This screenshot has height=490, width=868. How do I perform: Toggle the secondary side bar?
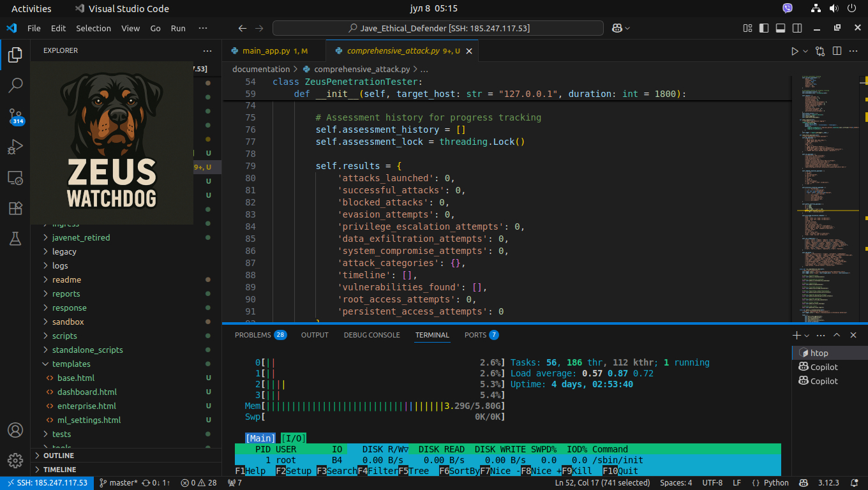tap(797, 28)
